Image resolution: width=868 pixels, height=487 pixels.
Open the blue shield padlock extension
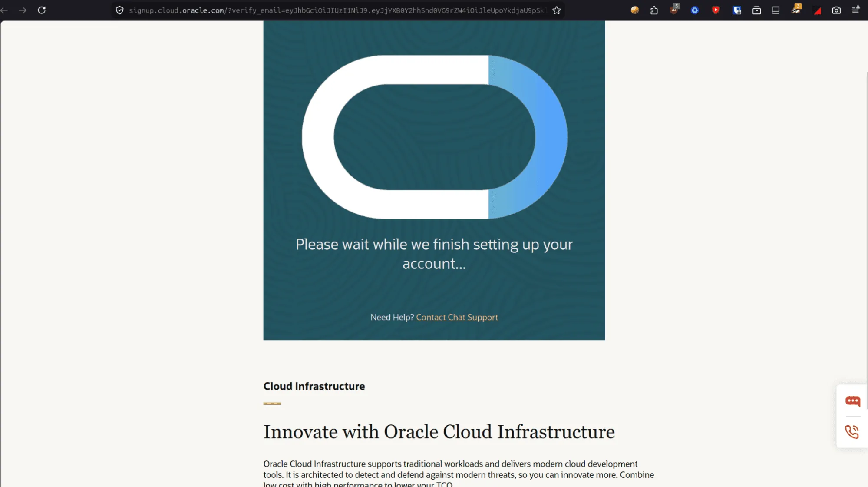(x=736, y=10)
